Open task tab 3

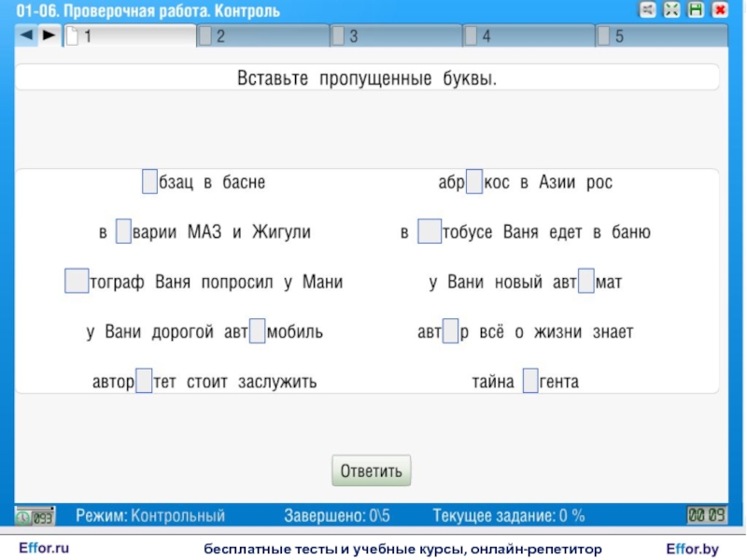(x=396, y=36)
